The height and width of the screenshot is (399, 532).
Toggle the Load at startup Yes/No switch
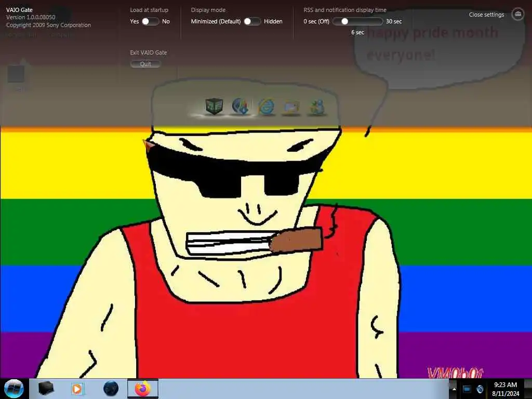[150, 21]
